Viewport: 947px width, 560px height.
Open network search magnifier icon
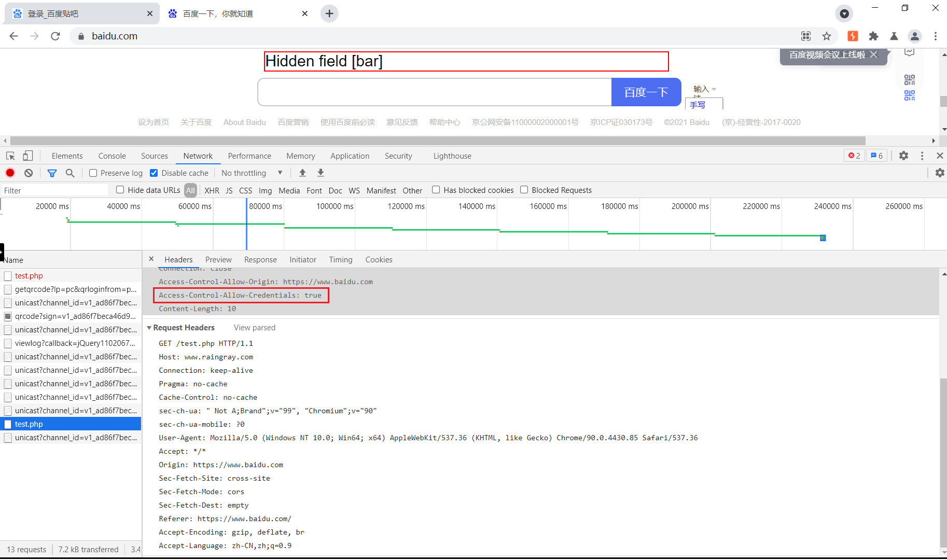(70, 173)
